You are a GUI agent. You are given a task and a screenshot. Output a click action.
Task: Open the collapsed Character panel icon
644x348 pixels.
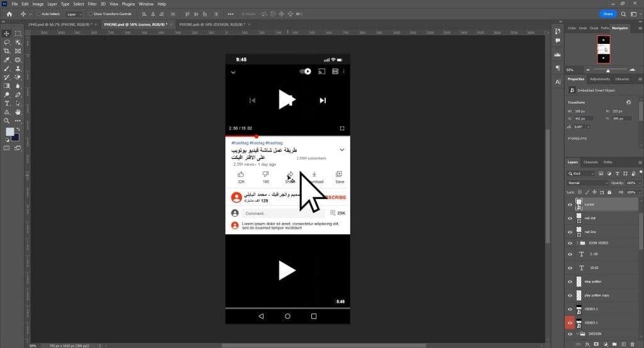pos(558,82)
